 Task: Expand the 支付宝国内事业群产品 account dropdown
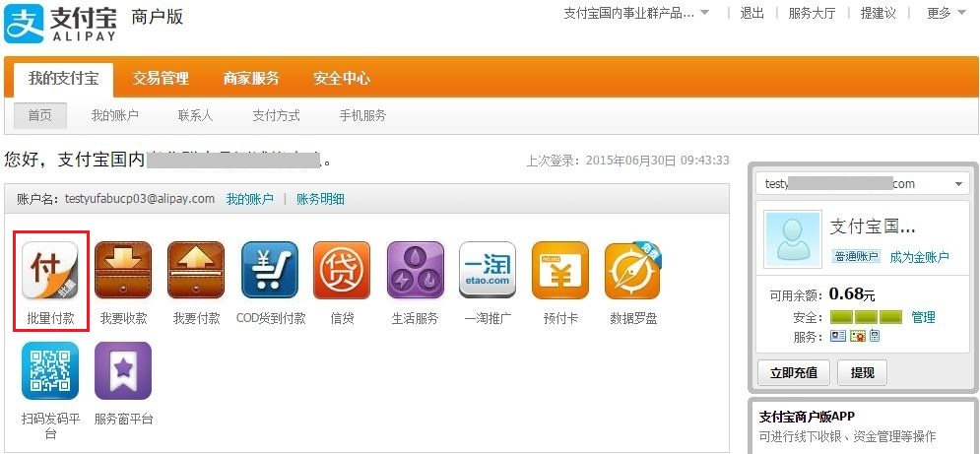click(637, 13)
